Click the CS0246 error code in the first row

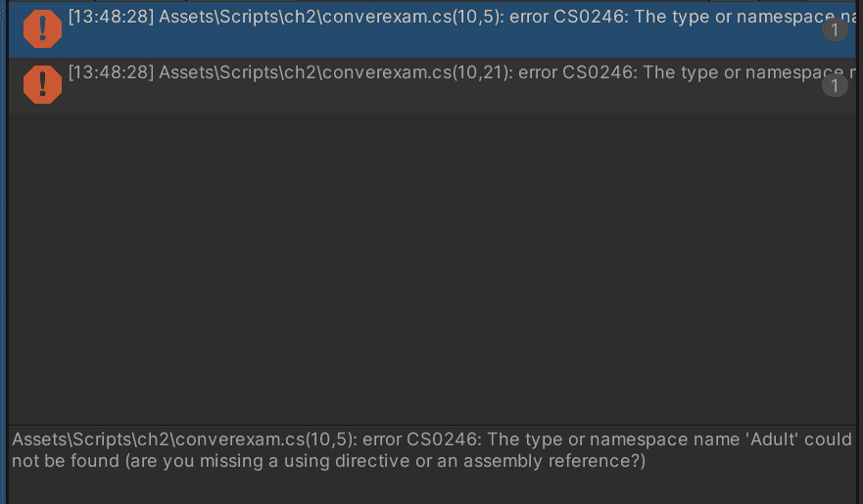[x=586, y=18]
